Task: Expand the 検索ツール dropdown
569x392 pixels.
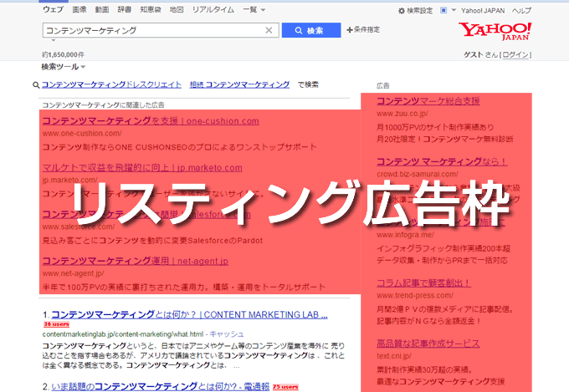Action: (64, 67)
